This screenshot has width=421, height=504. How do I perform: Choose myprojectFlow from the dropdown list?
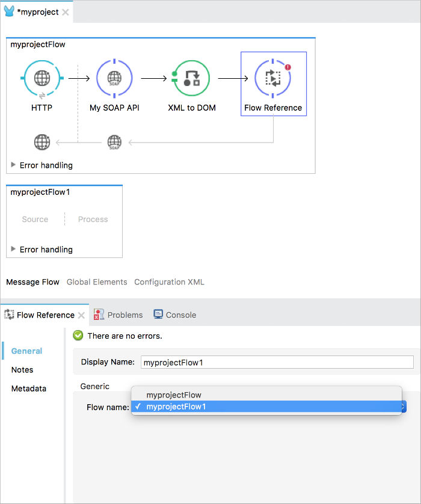(x=173, y=395)
